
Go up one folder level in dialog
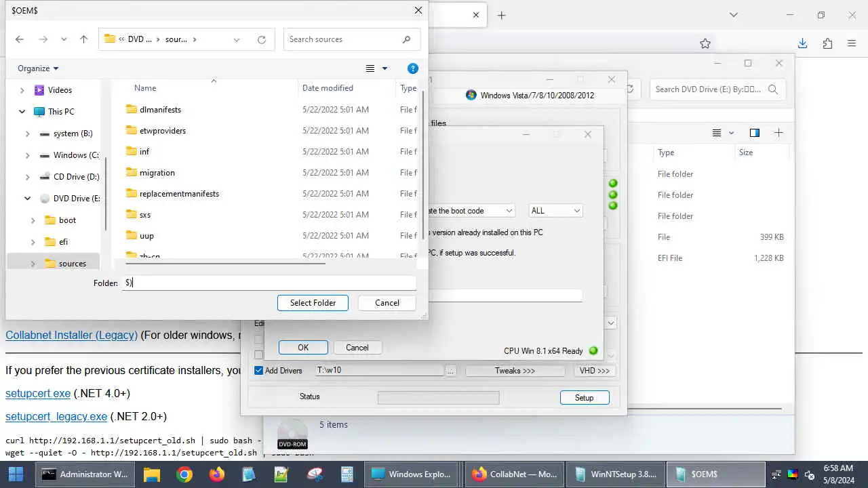point(83,39)
